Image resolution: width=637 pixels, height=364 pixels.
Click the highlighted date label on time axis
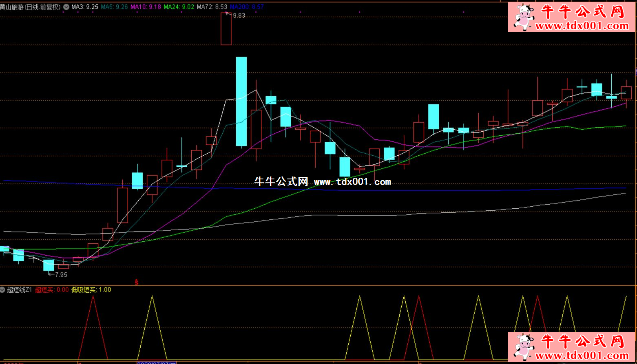(157, 362)
